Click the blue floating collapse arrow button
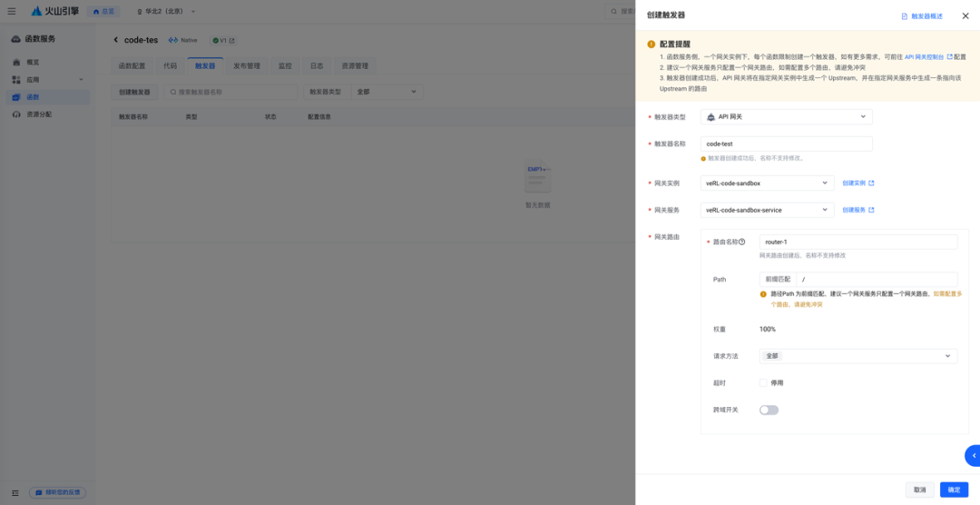 (x=973, y=455)
